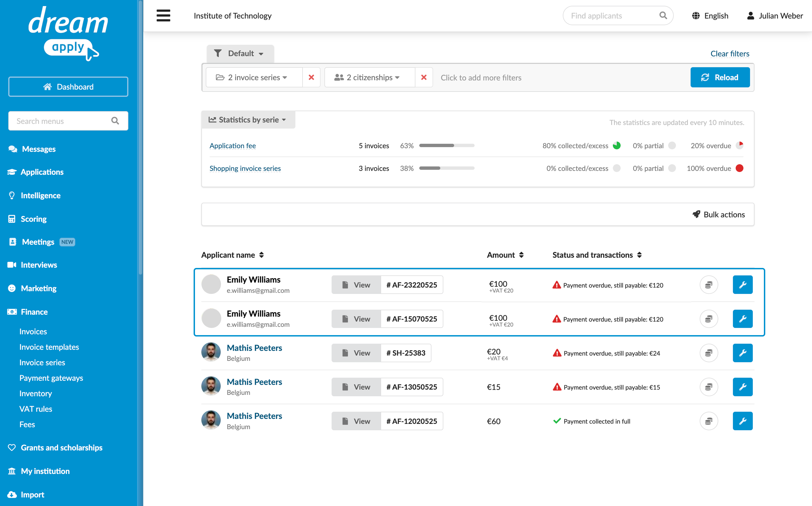Sort by Applicant name column
This screenshot has height=506, width=812.
point(232,255)
